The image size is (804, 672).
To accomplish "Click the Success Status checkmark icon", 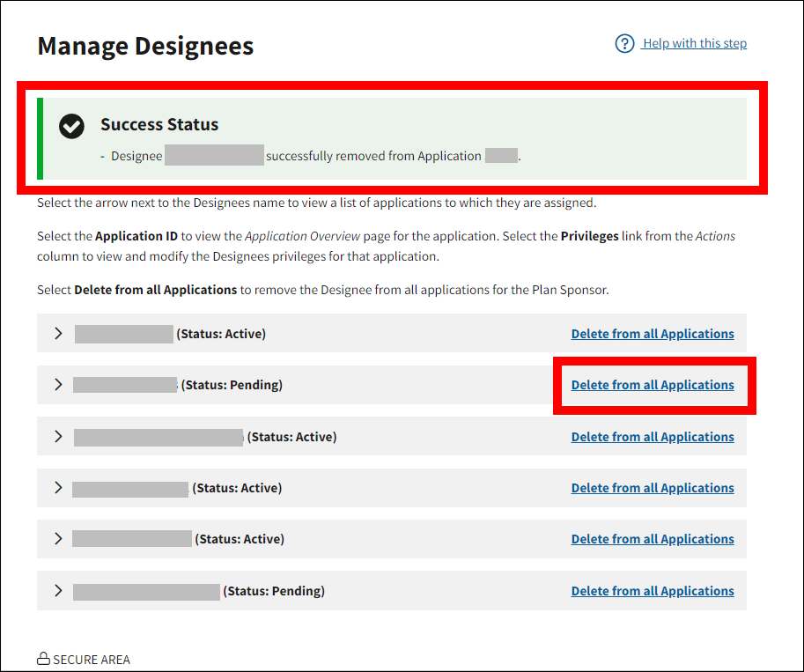I will 71,126.
